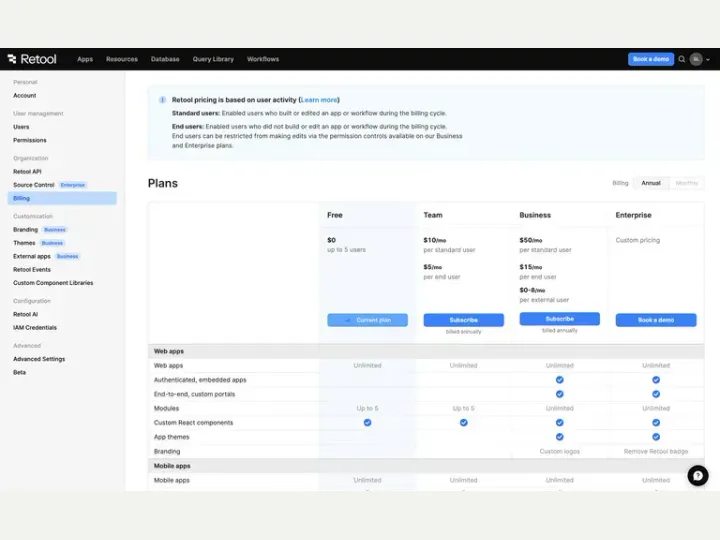Screen dimensions: 720x540
Task: Click the Web apps section header row
Action: tap(426, 351)
